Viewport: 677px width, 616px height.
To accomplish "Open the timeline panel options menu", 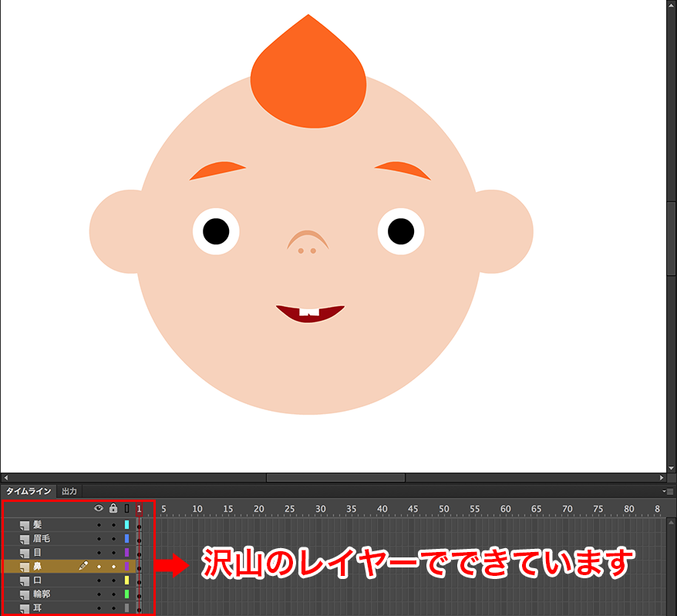I will click(669, 491).
